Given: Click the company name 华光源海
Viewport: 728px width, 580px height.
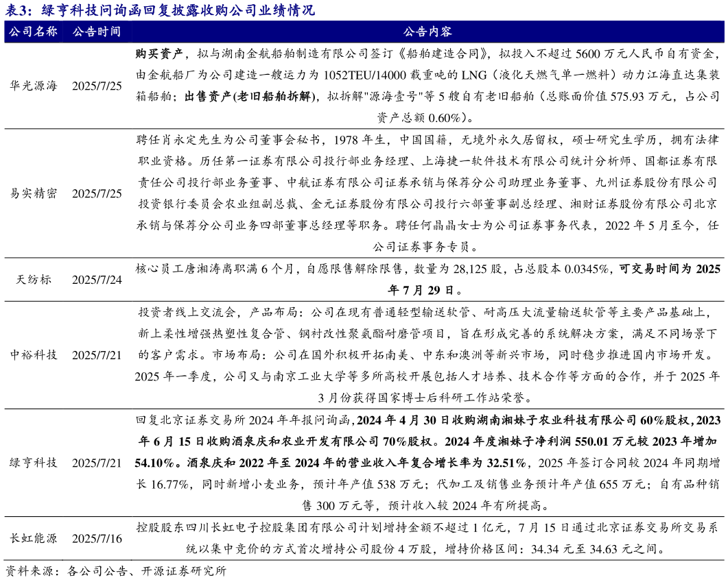Looking at the screenshot, I should point(33,87).
